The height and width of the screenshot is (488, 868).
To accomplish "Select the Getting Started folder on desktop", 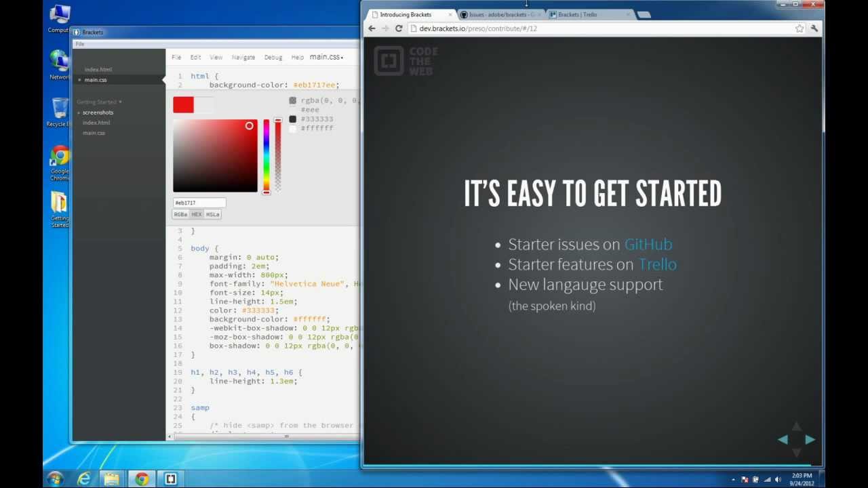I will 59,210.
